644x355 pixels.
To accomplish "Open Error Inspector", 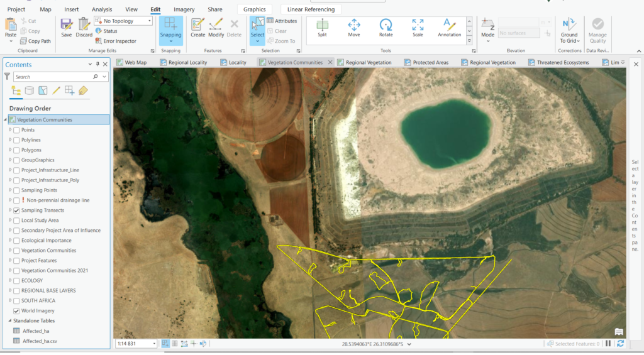I will click(119, 41).
